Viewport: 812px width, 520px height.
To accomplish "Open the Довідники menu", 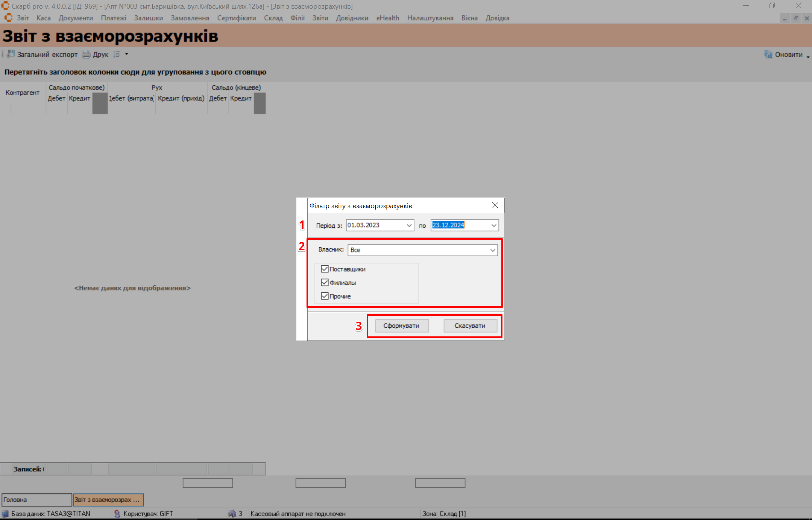I will coord(352,18).
